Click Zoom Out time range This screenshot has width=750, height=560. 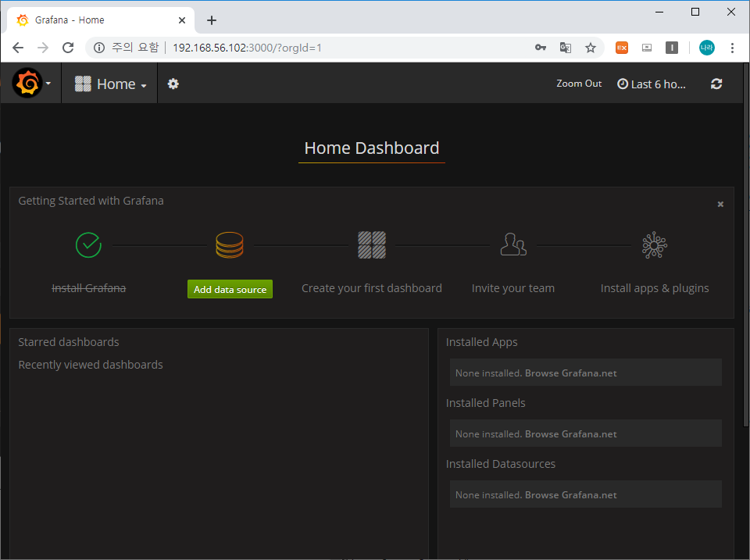(x=579, y=84)
